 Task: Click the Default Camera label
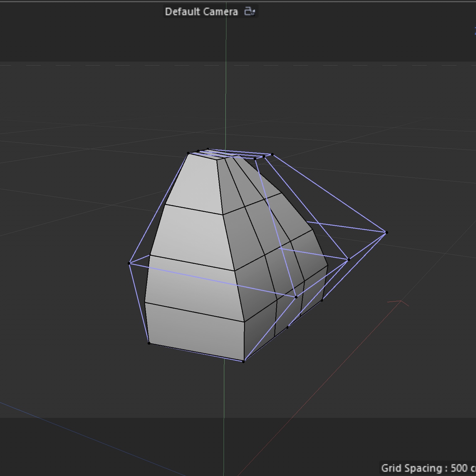(201, 12)
